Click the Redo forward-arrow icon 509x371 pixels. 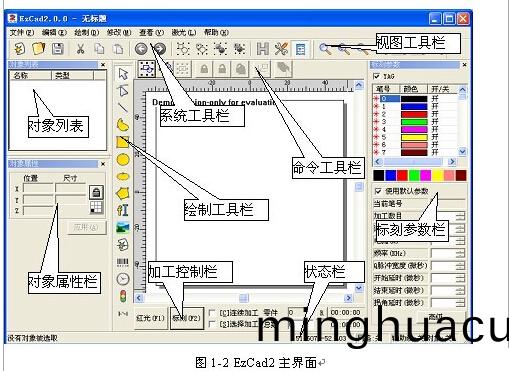click(x=160, y=49)
